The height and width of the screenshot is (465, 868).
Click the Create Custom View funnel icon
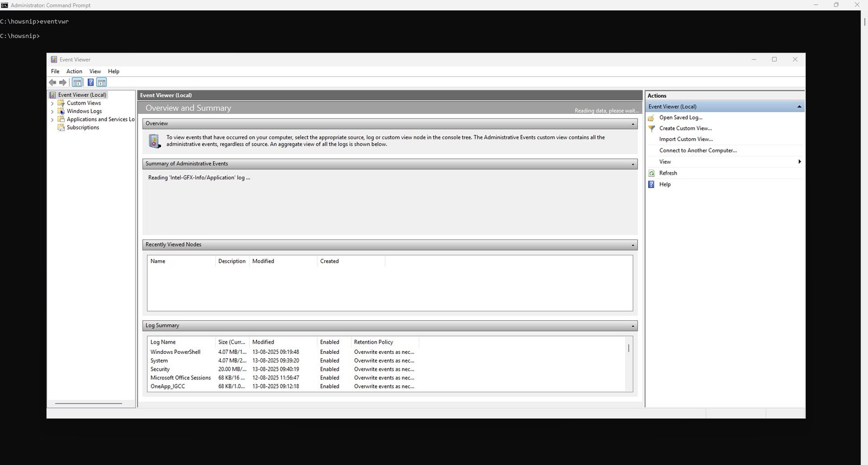click(652, 128)
